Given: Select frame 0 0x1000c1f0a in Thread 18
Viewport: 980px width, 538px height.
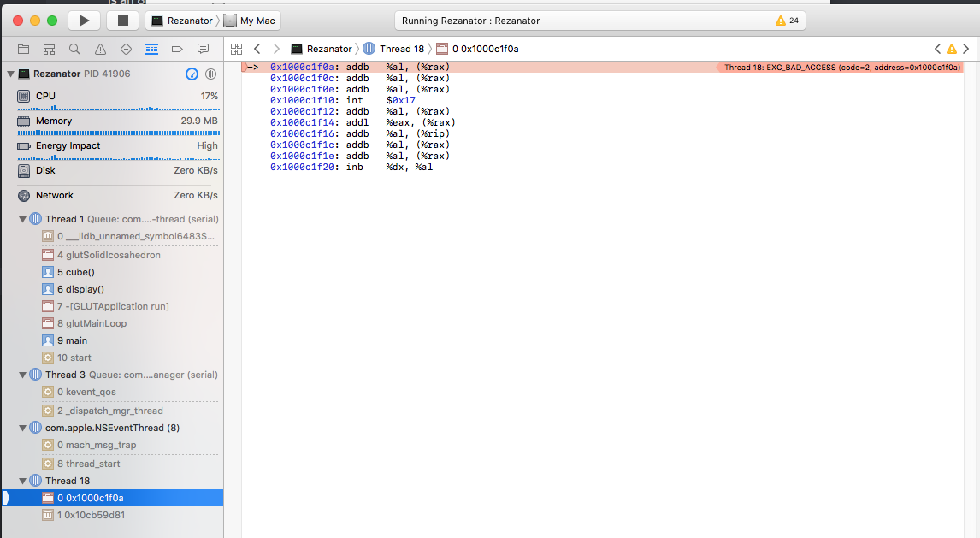Looking at the screenshot, I should tap(113, 498).
